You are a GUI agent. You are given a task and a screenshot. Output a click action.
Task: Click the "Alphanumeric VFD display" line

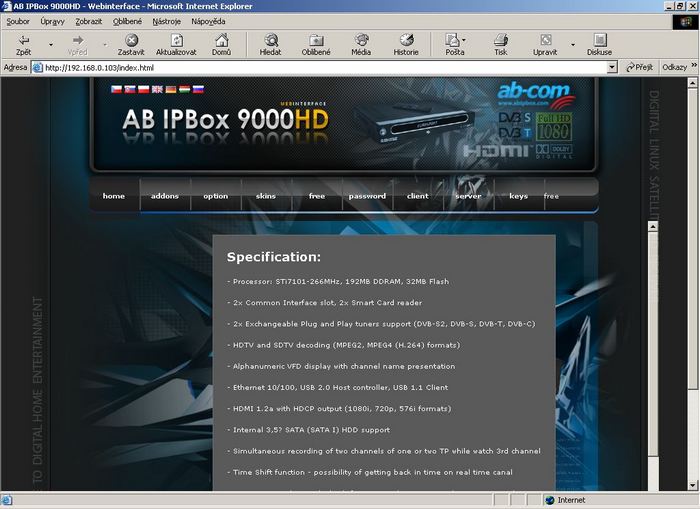click(x=341, y=366)
